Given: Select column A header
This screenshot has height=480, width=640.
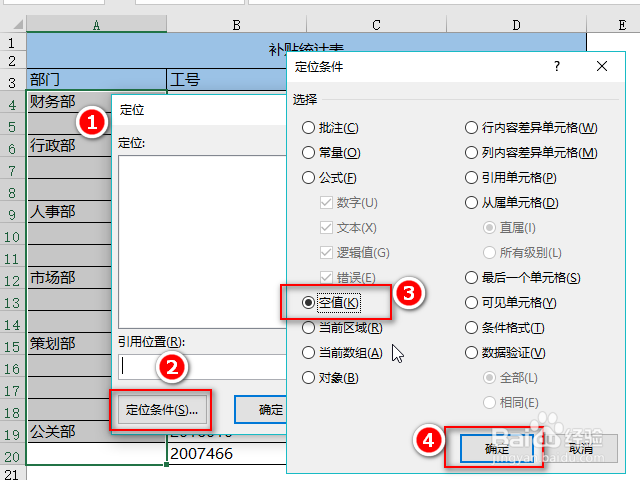Looking at the screenshot, I should tap(96, 24).
